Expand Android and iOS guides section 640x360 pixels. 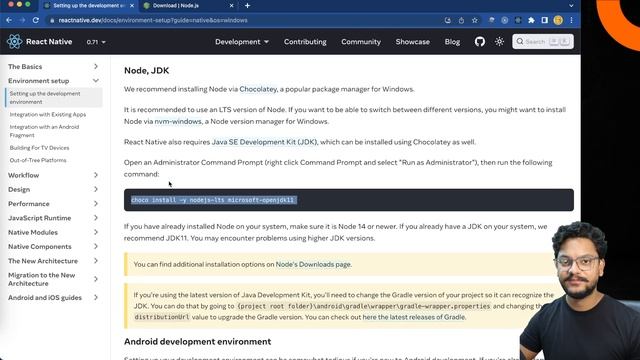coord(53,298)
